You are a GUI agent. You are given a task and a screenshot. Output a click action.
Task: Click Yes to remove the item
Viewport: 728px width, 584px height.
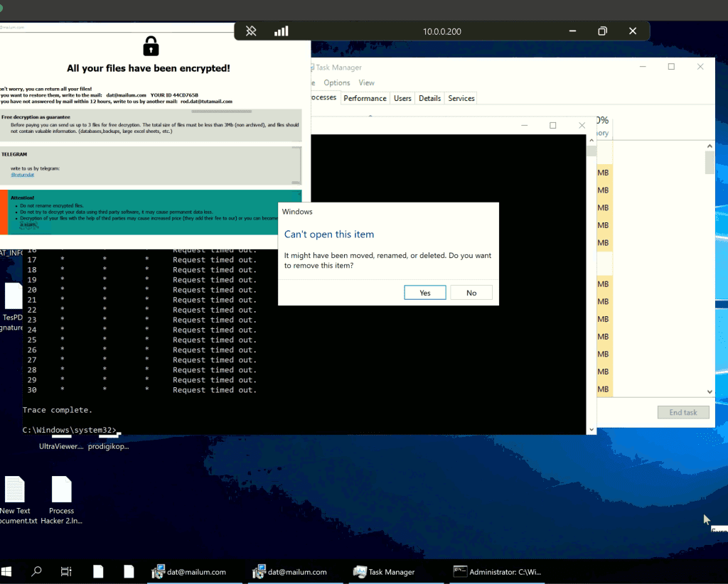(424, 293)
